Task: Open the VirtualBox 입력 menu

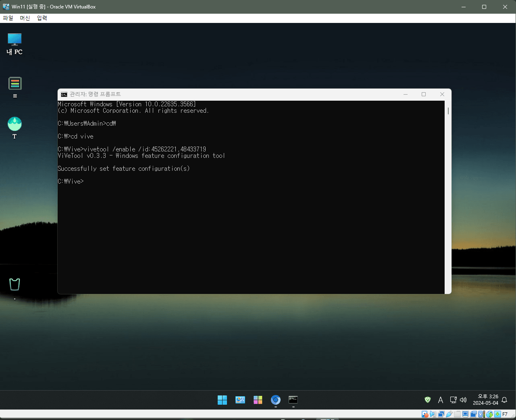Action: point(42,18)
